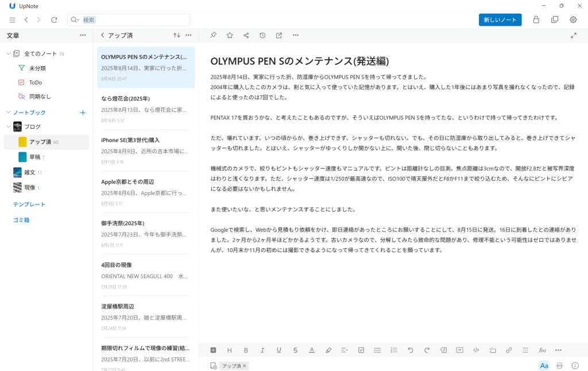Select the 草稿 notebook in the sidebar
The image size is (588, 371).
click(x=34, y=157)
